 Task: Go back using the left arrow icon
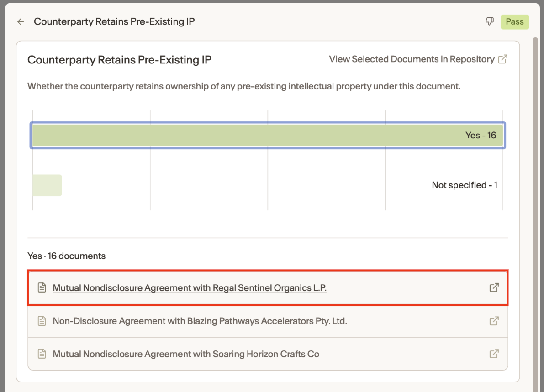[x=21, y=22]
